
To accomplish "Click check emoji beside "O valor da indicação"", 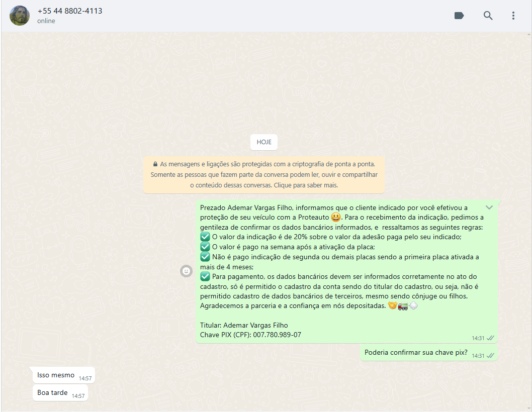I will click(205, 237).
